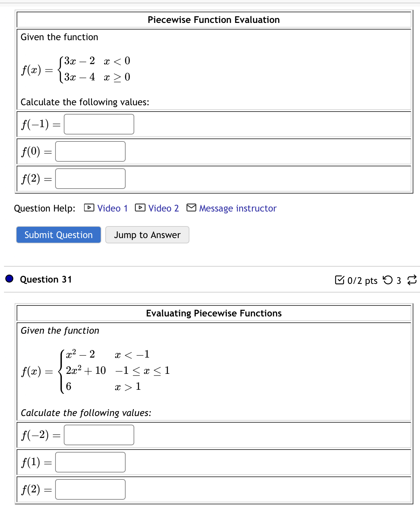Screen dimensions: 420x506
Task: Click the f(2) input in the first question
Action: [90, 179]
